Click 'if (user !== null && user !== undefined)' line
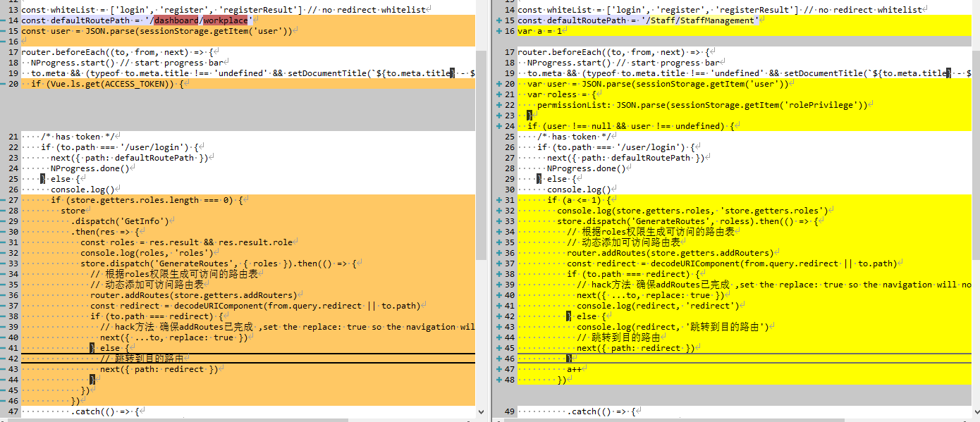980x422 pixels. pos(630,126)
